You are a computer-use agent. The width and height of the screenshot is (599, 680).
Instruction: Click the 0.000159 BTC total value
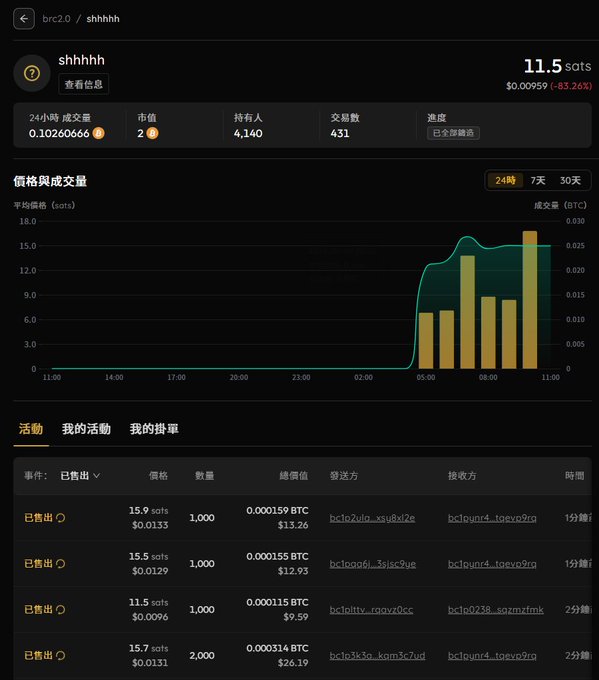(277, 510)
